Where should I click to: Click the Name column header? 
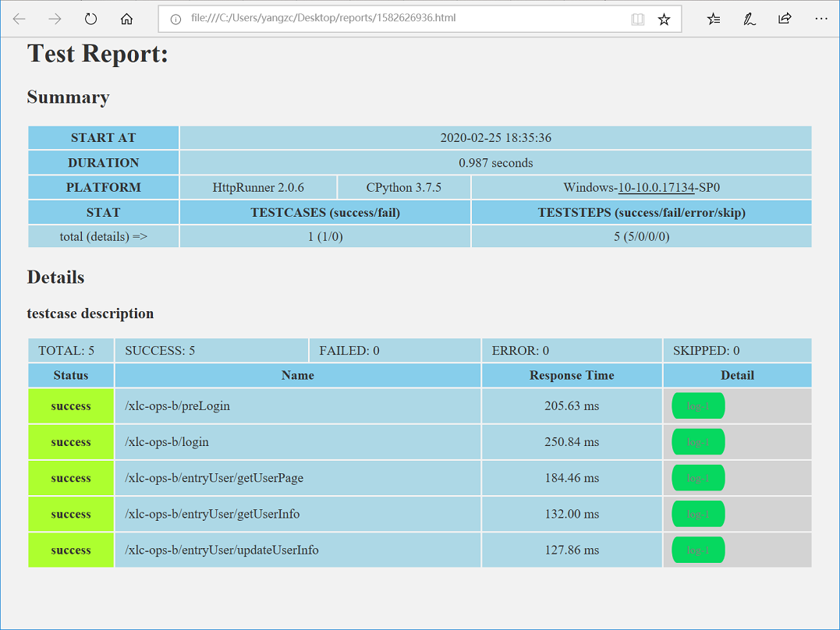click(x=298, y=375)
